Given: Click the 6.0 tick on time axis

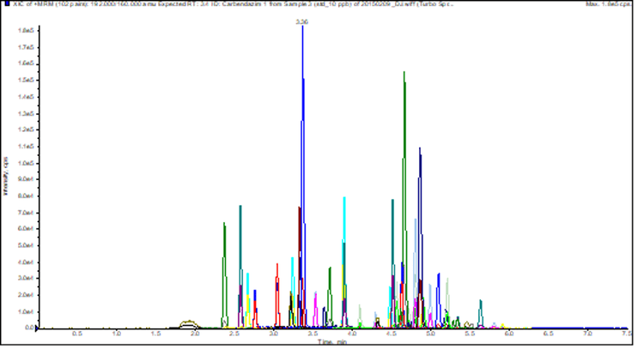Looking at the screenshot, I should tap(508, 334).
